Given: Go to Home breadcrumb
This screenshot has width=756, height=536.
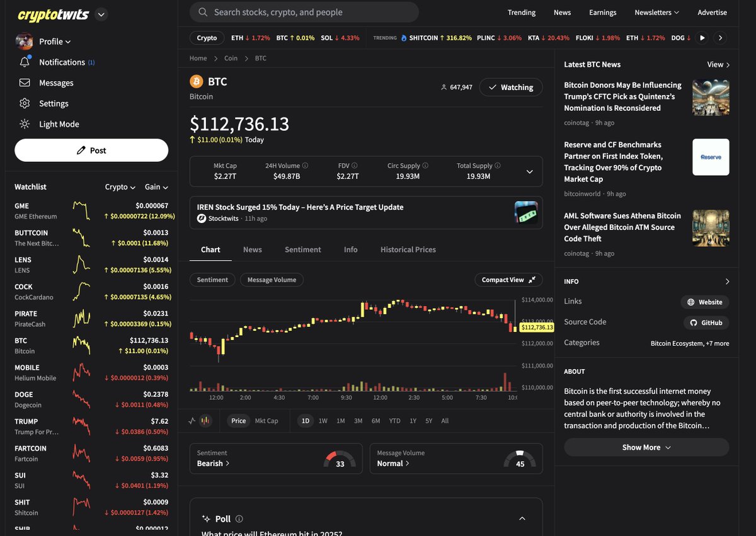Looking at the screenshot, I should (x=198, y=58).
